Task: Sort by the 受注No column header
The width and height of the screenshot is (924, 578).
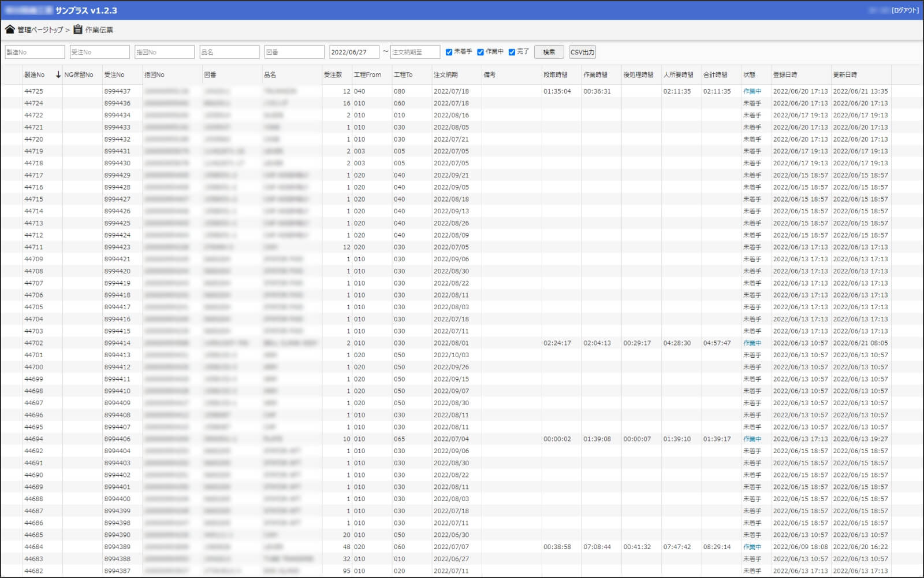Action: 114,75
